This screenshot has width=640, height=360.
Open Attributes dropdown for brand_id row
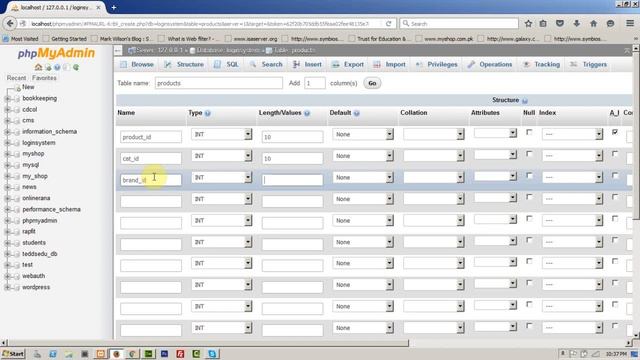(x=496, y=176)
